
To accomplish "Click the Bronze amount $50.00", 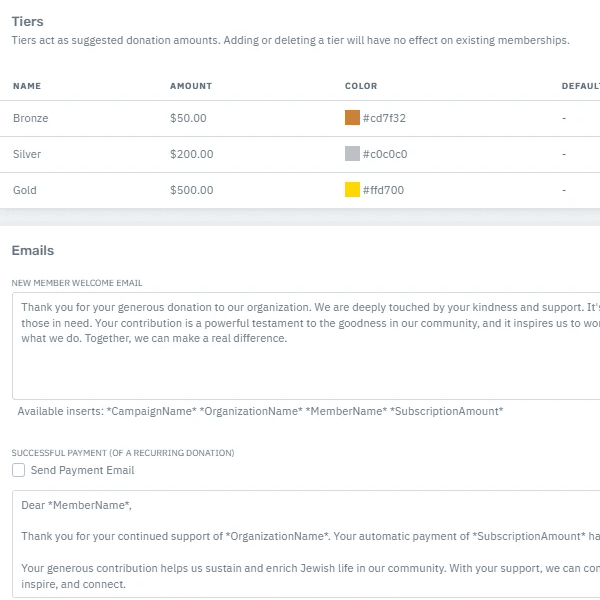I will click(188, 118).
